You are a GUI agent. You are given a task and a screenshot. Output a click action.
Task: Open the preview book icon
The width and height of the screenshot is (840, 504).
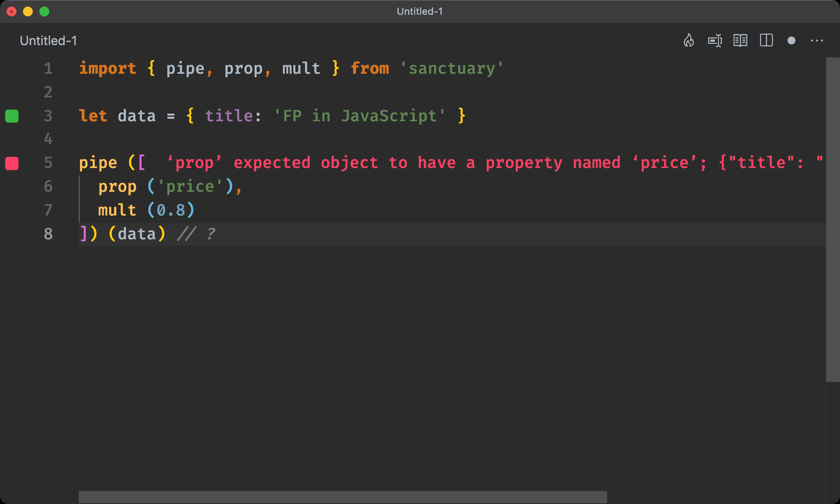[740, 41]
